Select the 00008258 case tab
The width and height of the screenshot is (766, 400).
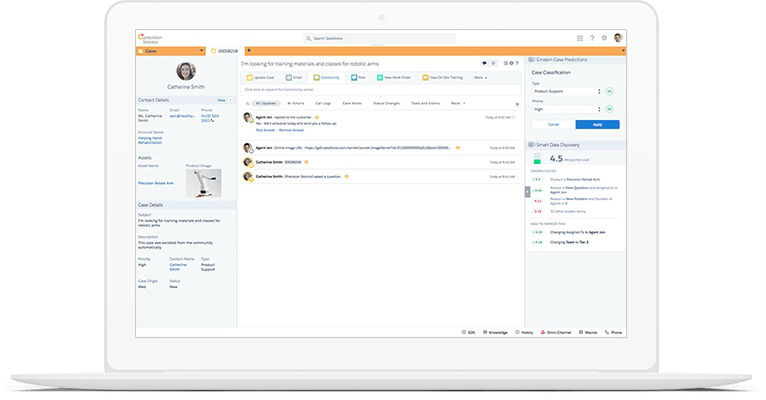pos(226,50)
